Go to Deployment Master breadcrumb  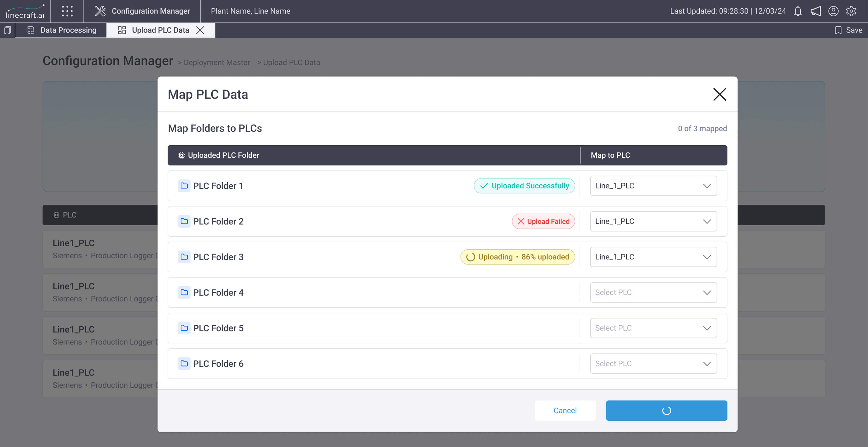217,63
